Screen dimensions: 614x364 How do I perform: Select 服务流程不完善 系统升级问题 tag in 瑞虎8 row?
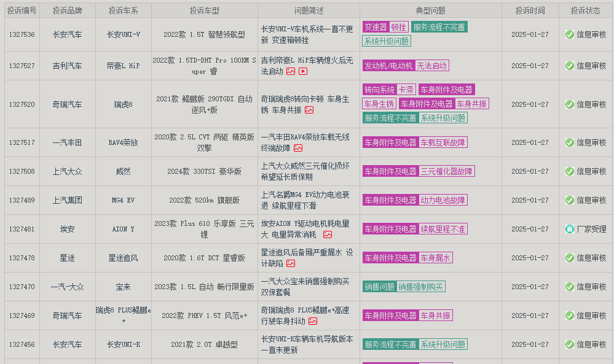tap(415, 118)
